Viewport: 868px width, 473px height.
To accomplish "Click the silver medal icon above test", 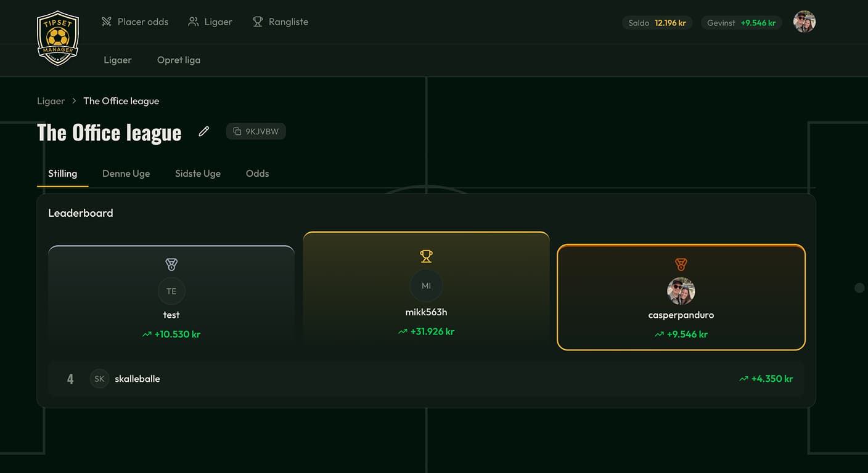I will 171,264.
